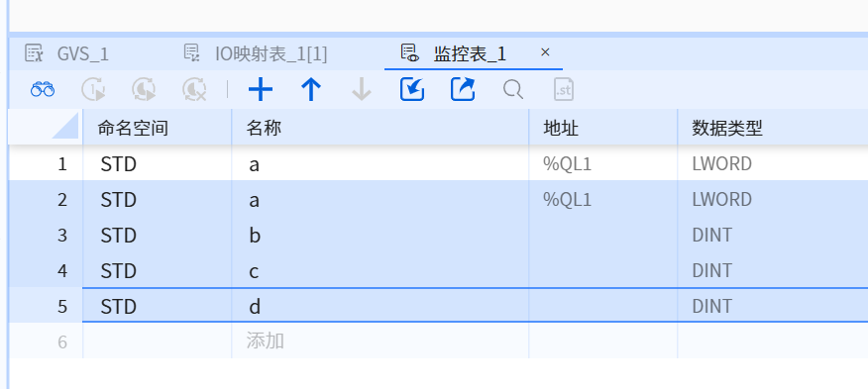Click the select-all corner cell
Image resolution: width=868 pixels, height=389 pixels.
pos(46,128)
